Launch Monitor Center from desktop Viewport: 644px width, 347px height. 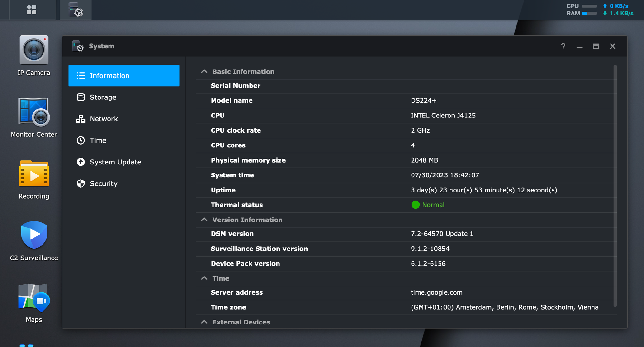pyautogui.click(x=34, y=111)
